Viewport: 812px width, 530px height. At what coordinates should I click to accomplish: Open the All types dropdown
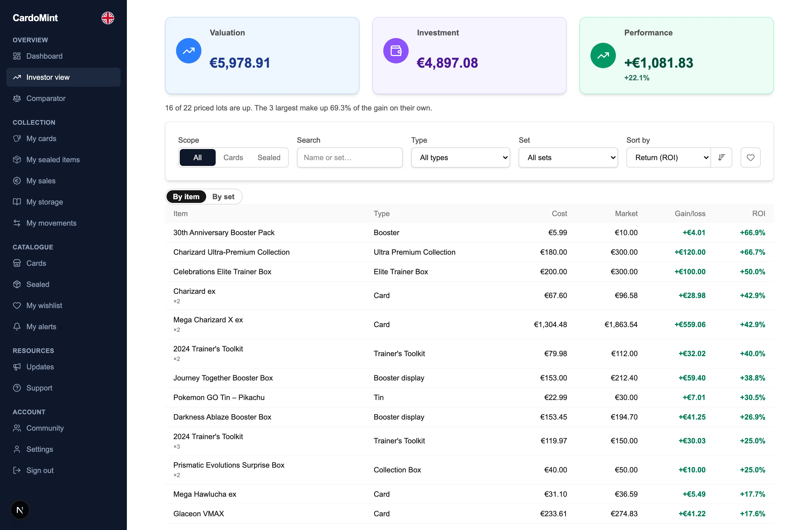[461, 157]
